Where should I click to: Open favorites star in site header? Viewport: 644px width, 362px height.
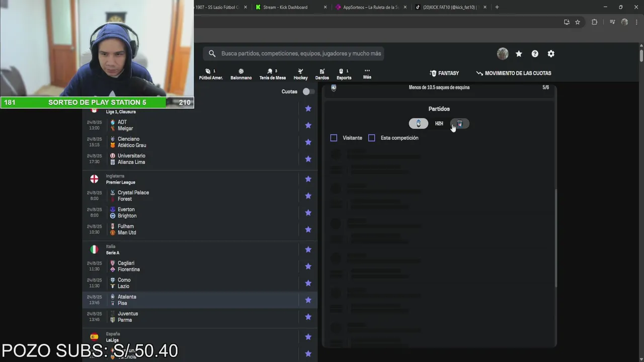tap(519, 54)
